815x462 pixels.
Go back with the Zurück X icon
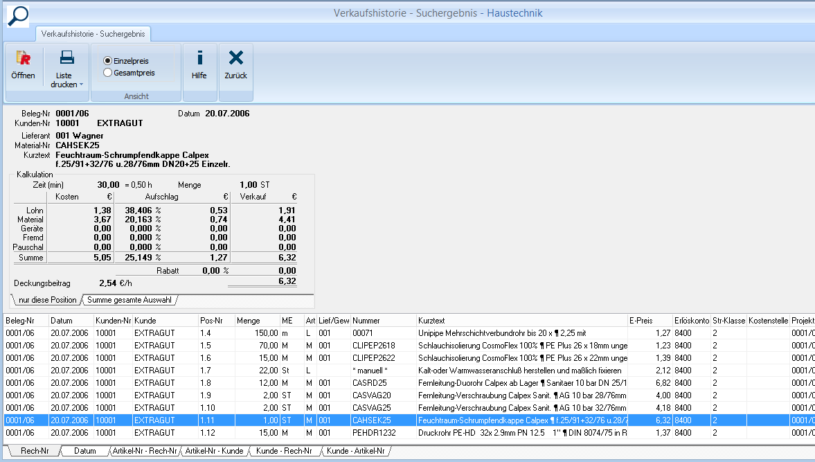point(235,57)
